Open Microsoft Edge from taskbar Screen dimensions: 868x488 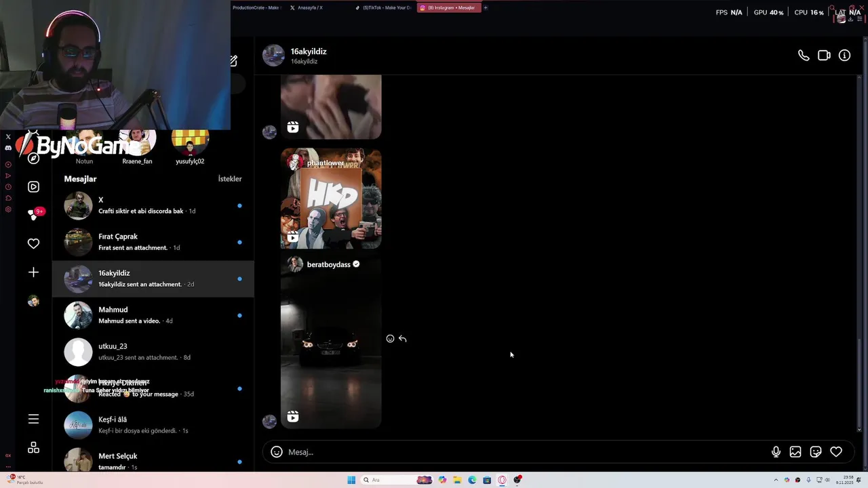point(472,480)
